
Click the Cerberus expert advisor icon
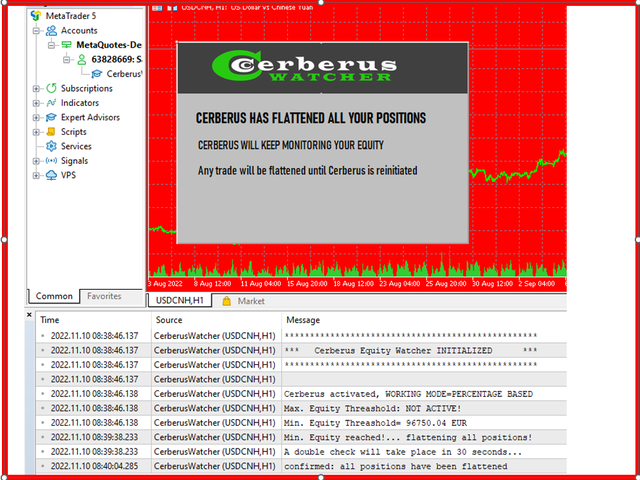coord(97,74)
